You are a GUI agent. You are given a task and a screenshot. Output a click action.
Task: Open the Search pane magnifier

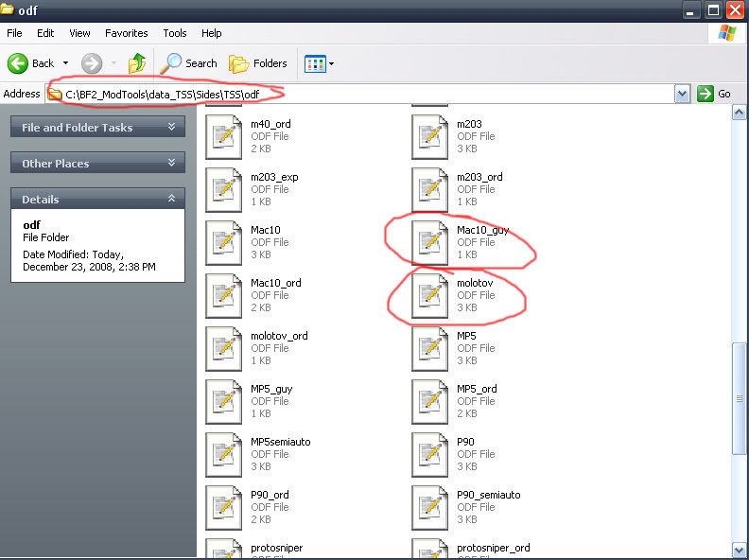[x=170, y=63]
